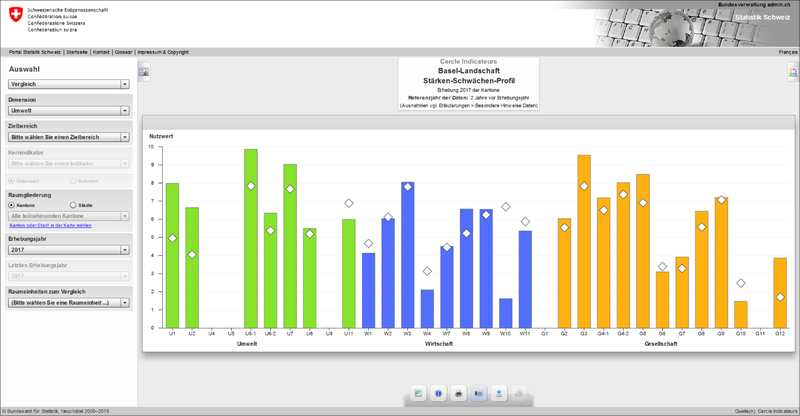Click the diamond marker above bar W4
The width and height of the screenshot is (800, 416).
point(427,271)
